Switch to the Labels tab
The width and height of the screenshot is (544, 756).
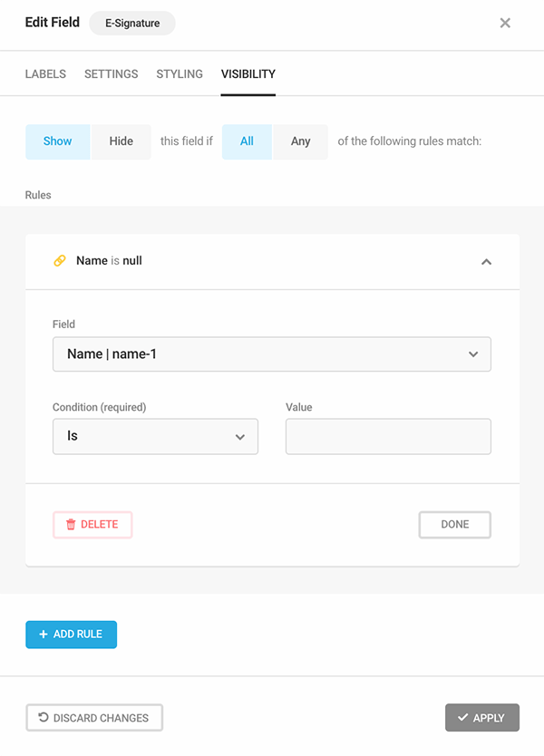[45, 73]
